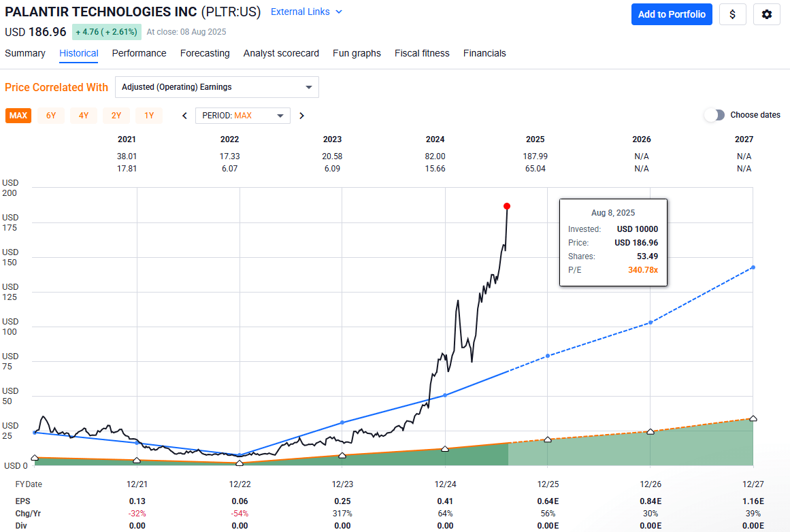The image size is (790, 532).
Task: Open the Price Correlated With dropdown
Action: tap(216, 87)
